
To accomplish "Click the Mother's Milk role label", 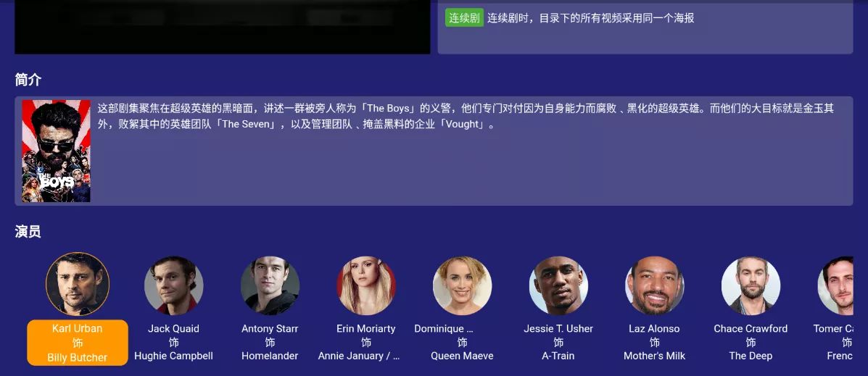I will (x=655, y=356).
